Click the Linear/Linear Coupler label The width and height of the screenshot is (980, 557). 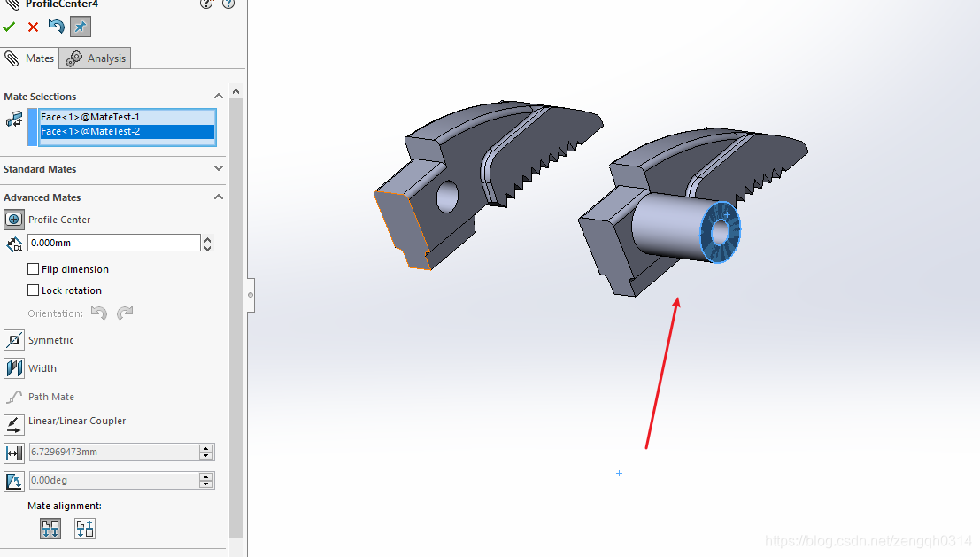(77, 421)
